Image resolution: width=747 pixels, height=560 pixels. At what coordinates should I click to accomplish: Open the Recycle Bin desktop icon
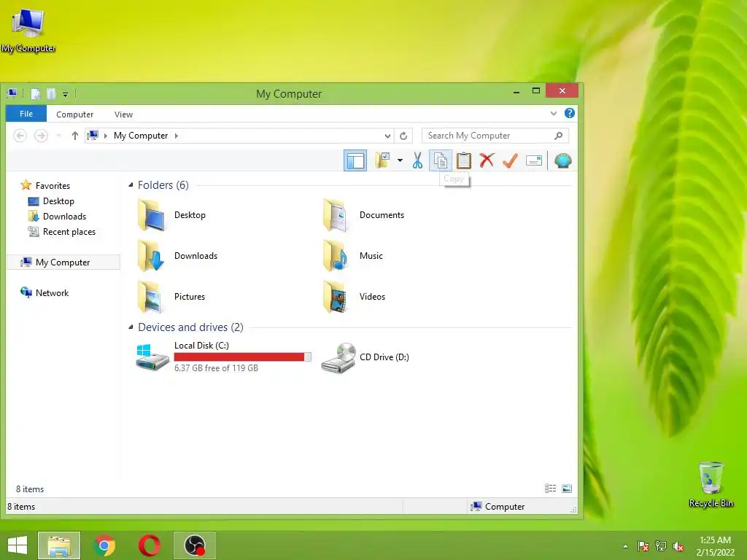(711, 484)
